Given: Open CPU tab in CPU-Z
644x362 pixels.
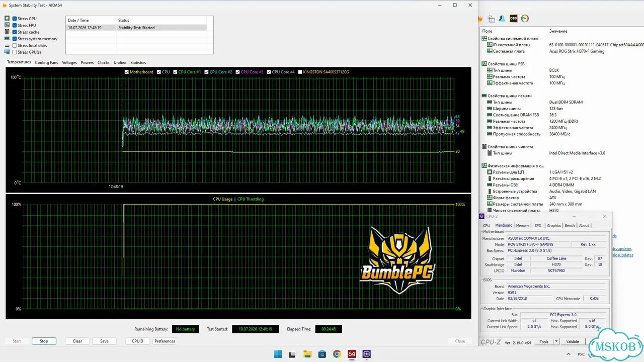Looking at the screenshot, I should 487,226.
